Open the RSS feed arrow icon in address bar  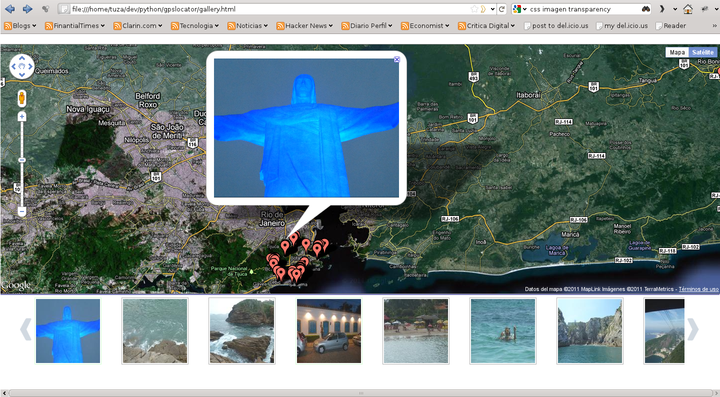484,9
